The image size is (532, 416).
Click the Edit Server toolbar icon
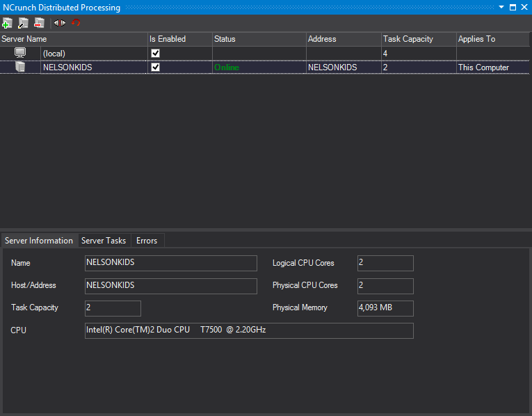pos(23,23)
